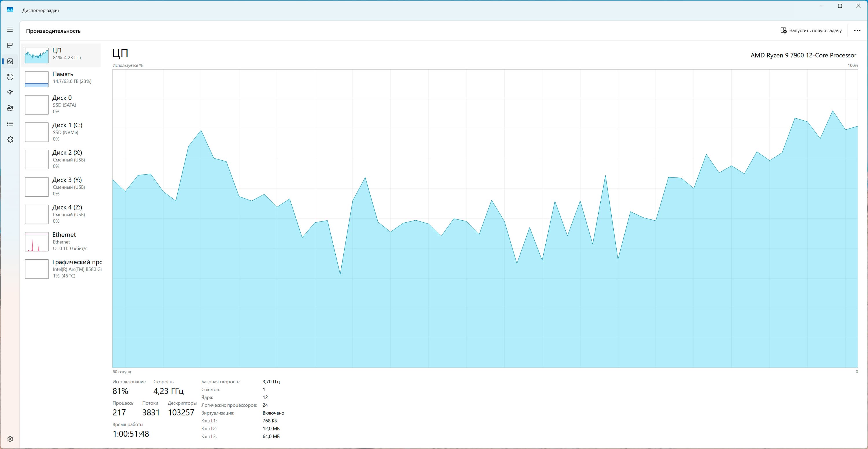Screen dimensions: 868x449
Task: Open the App history page icon
Action: [10, 77]
